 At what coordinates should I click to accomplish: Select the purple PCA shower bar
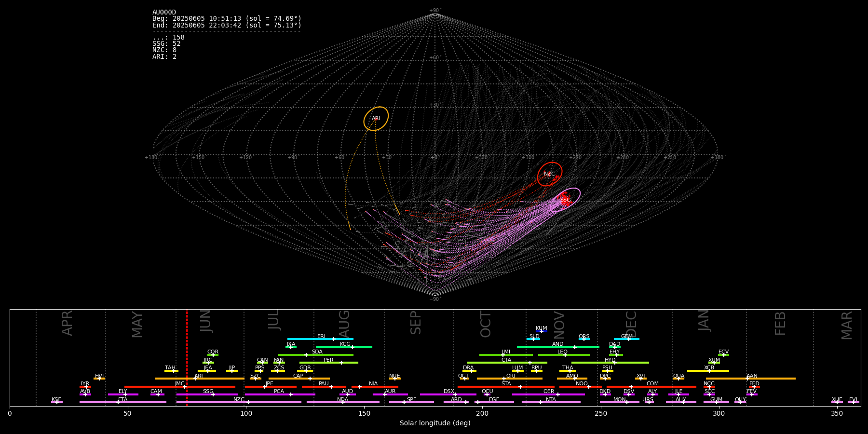(280, 394)
